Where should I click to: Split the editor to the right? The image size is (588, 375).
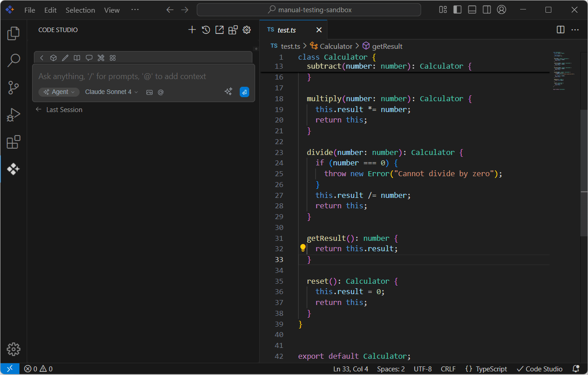tap(560, 30)
